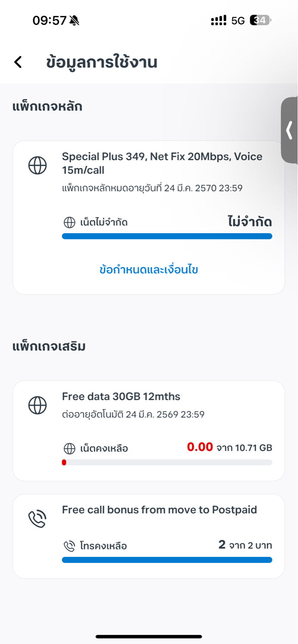This screenshot has height=644, width=298.
Task: Tap the unlimited internet blue progress bar
Action: click(167, 236)
